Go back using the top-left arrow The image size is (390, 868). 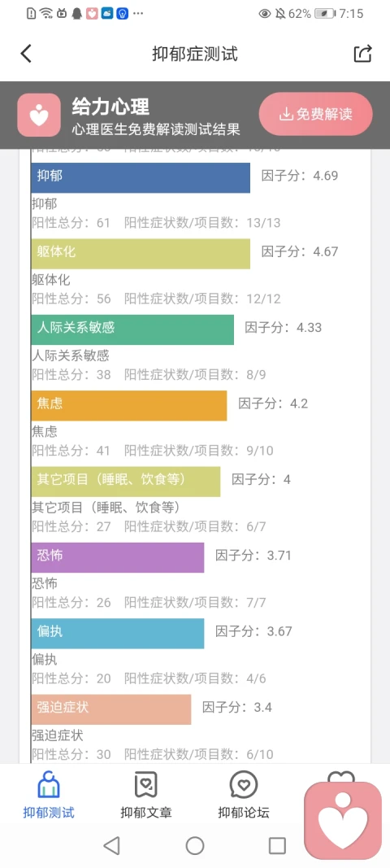coord(26,54)
